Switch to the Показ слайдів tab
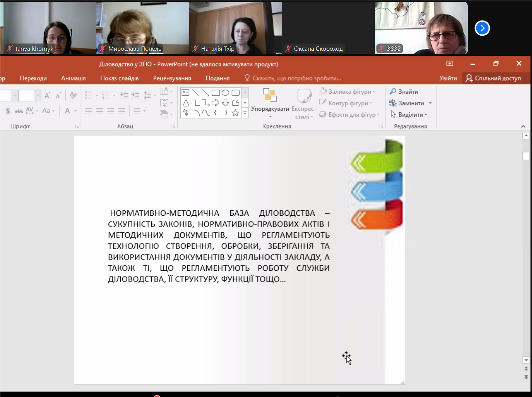This screenshot has height=397, width=532. click(x=119, y=78)
